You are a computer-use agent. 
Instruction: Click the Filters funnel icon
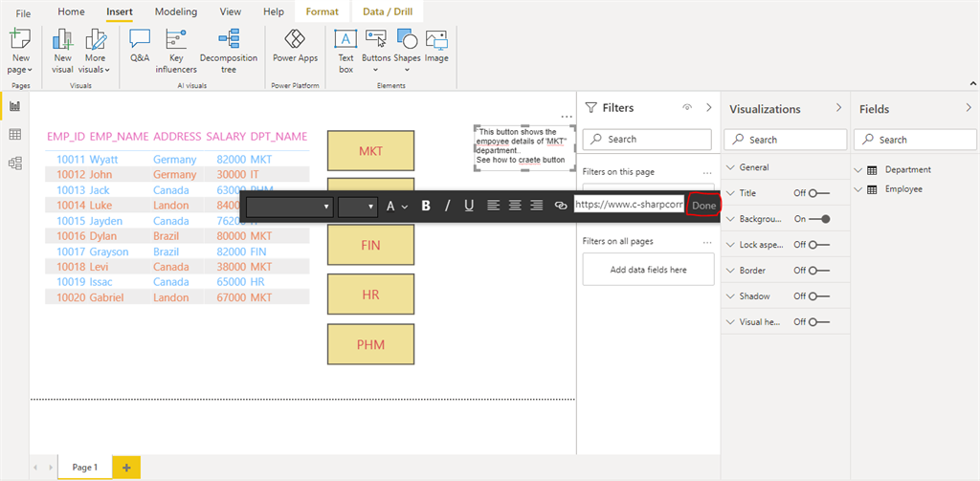point(590,107)
